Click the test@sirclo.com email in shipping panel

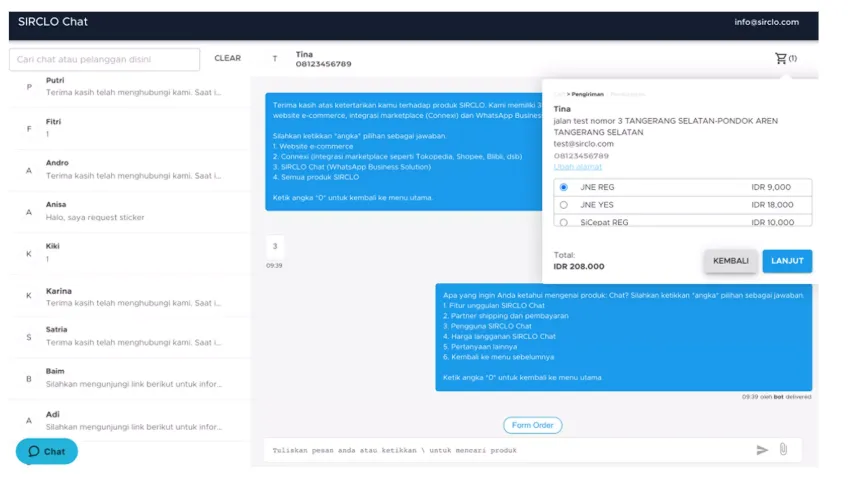[583, 144]
